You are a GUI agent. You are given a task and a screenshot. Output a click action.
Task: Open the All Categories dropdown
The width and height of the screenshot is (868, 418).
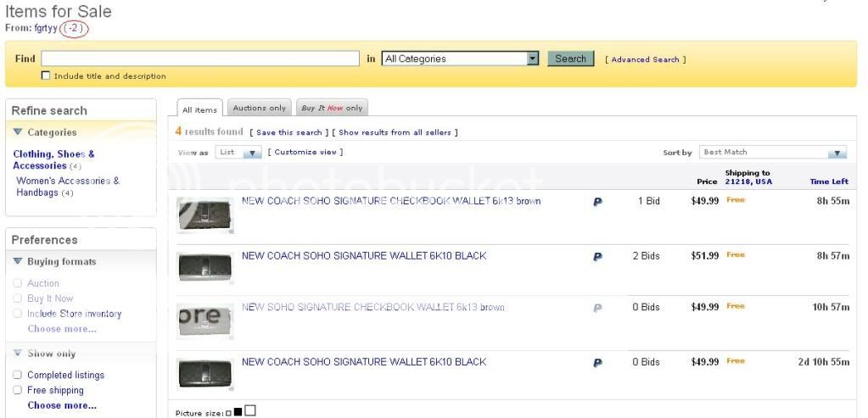point(460,59)
